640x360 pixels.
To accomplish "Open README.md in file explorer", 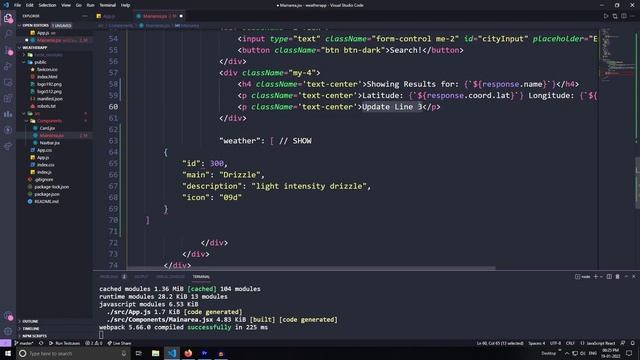I will pyautogui.click(x=46, y=202).
